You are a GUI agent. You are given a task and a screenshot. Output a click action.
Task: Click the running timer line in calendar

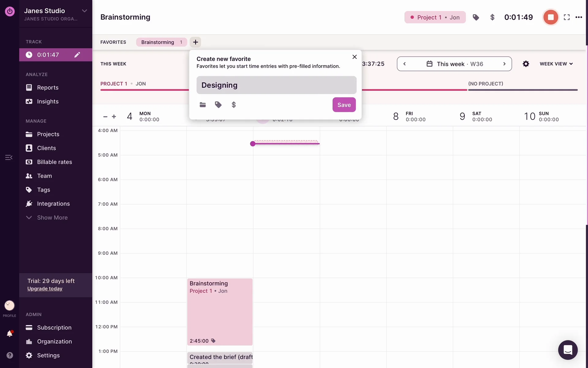(x=286, y=144)
